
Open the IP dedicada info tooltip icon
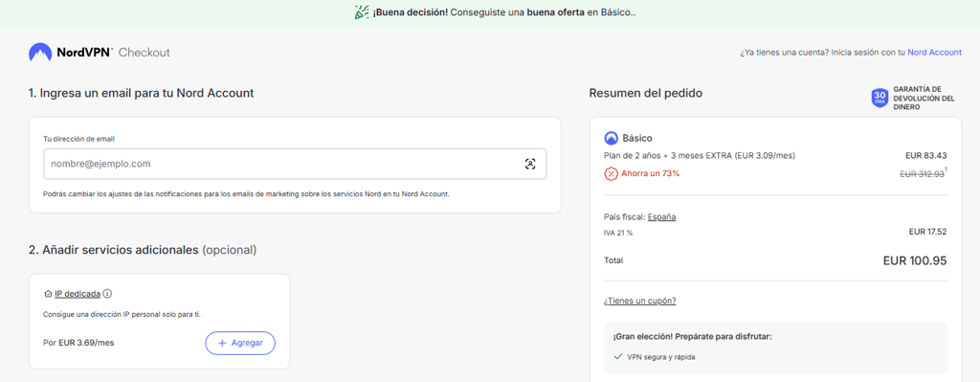[107, 293]
